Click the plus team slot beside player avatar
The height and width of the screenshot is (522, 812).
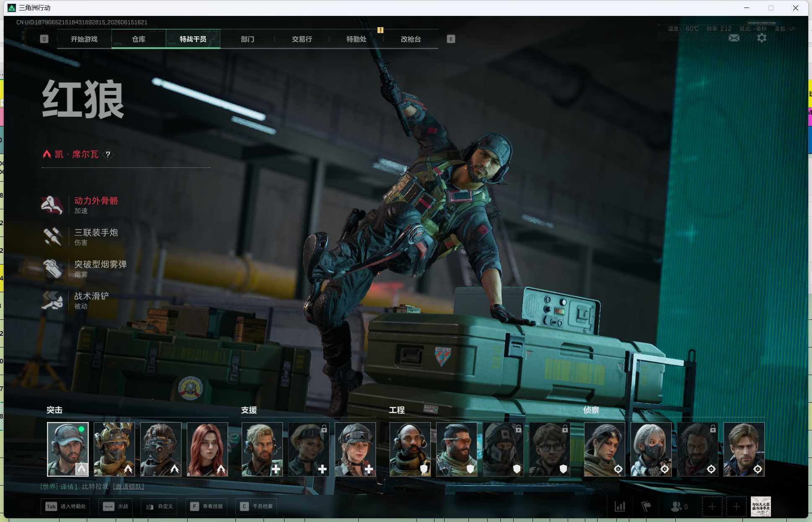[736, 507]
